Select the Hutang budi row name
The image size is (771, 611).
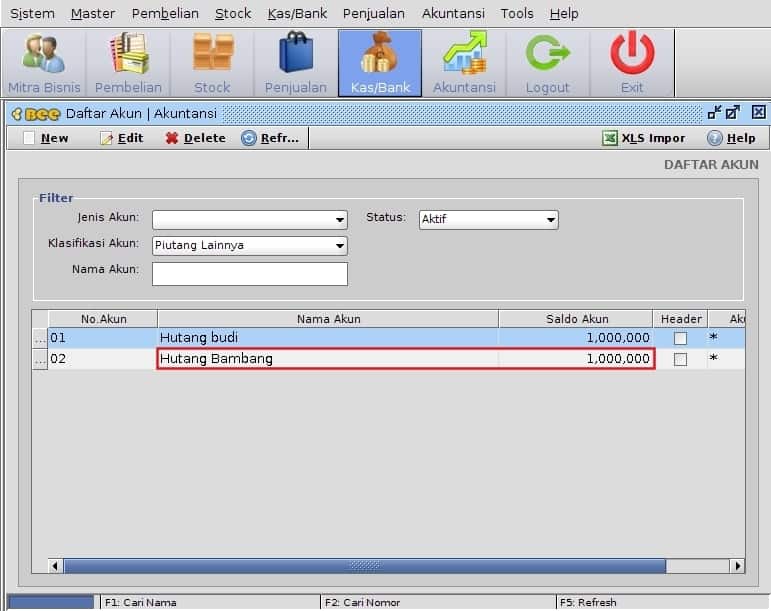coord(199,338)
